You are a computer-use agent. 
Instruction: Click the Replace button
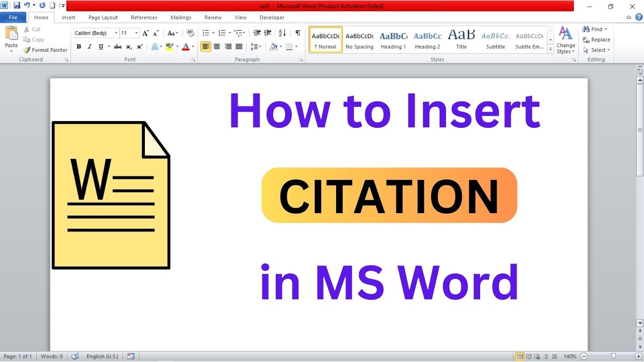pos(597,40)
